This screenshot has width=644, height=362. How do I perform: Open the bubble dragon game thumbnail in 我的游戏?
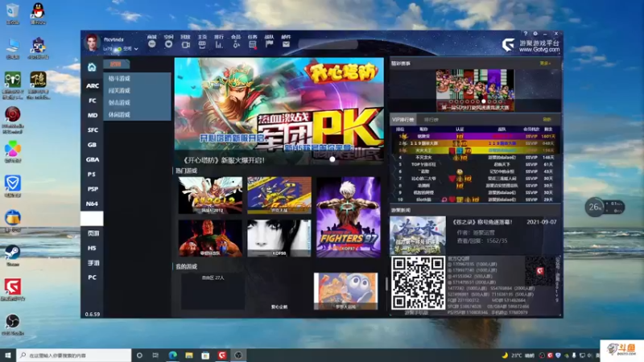346,291
